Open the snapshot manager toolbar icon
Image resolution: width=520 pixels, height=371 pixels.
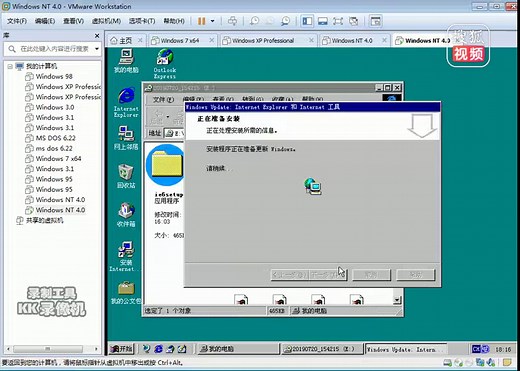tap(286, 21)
